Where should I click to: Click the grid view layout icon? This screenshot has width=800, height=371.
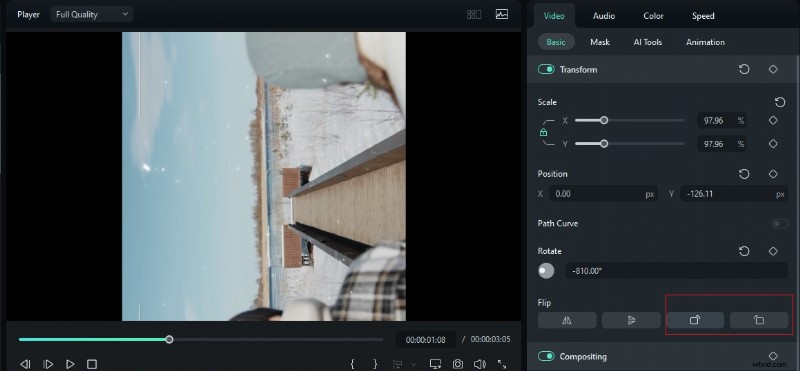point(474,15)
